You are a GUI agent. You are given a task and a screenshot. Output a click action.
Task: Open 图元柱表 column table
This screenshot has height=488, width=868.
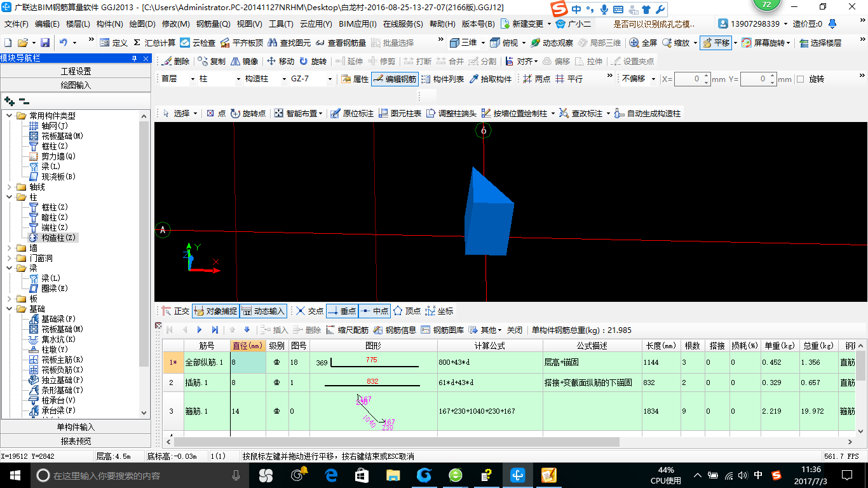400,113
